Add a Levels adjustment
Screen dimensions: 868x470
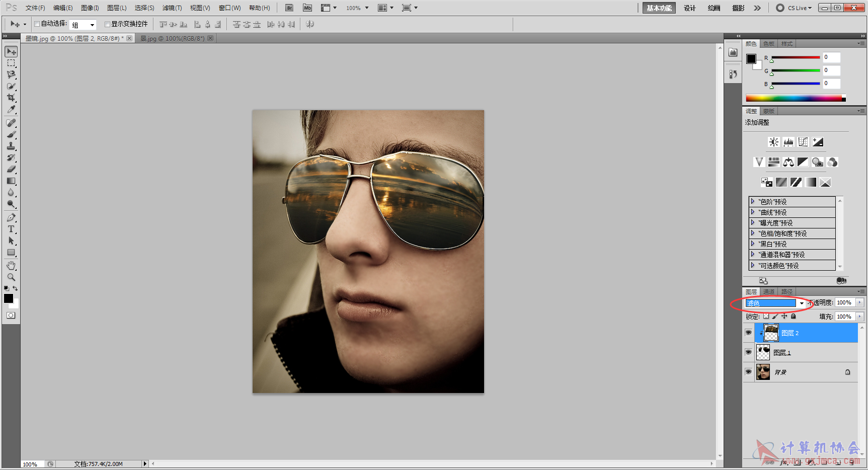pyautogui.click(x=788, y=142)
